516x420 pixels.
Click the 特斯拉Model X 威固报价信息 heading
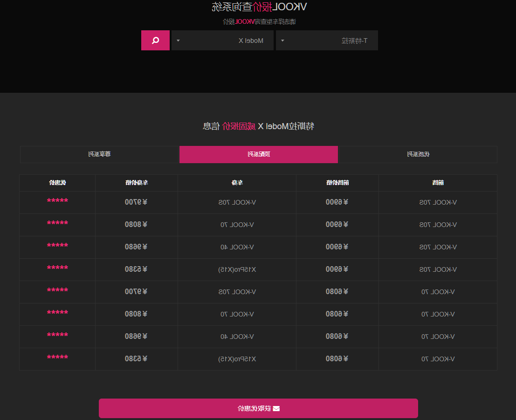point(258,126)
